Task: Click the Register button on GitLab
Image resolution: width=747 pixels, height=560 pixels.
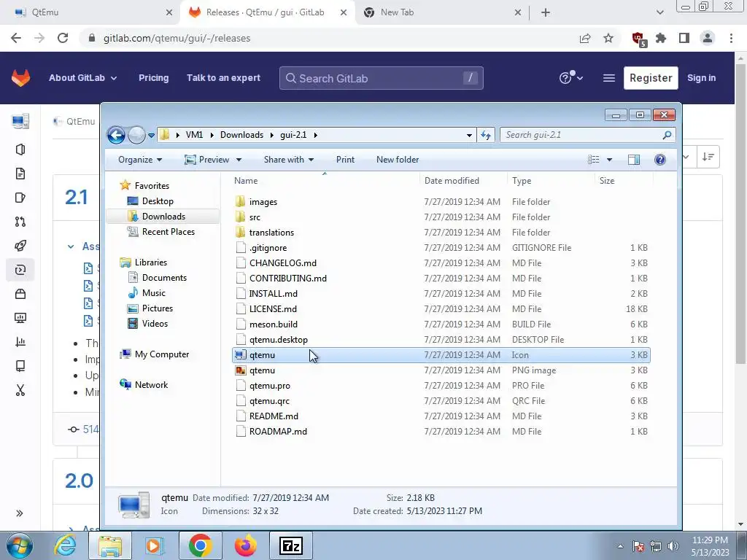Action: pyautogui.click(x=651, y=77)
